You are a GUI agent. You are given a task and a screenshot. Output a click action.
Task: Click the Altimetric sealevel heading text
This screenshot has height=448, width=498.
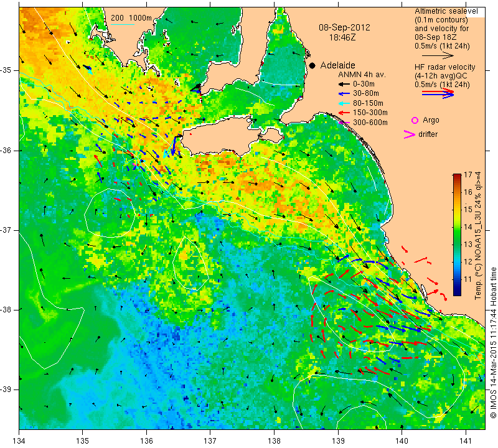tap(446, 11)
